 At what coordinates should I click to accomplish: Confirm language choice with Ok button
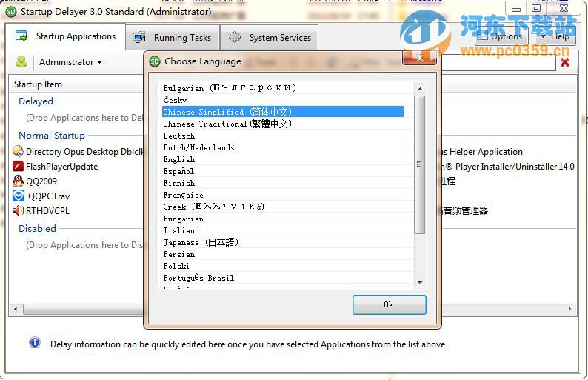pos(389,304)
